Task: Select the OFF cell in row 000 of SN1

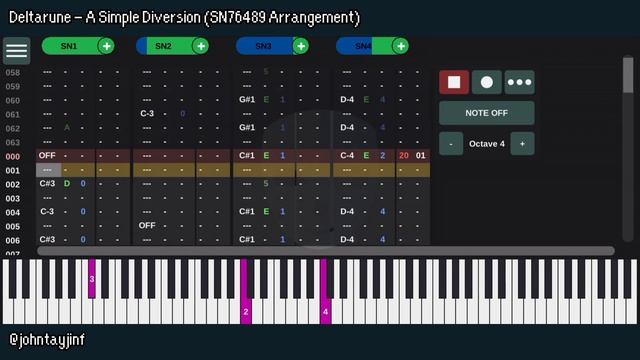Action: pyautogui.click(x=47, y=156)
